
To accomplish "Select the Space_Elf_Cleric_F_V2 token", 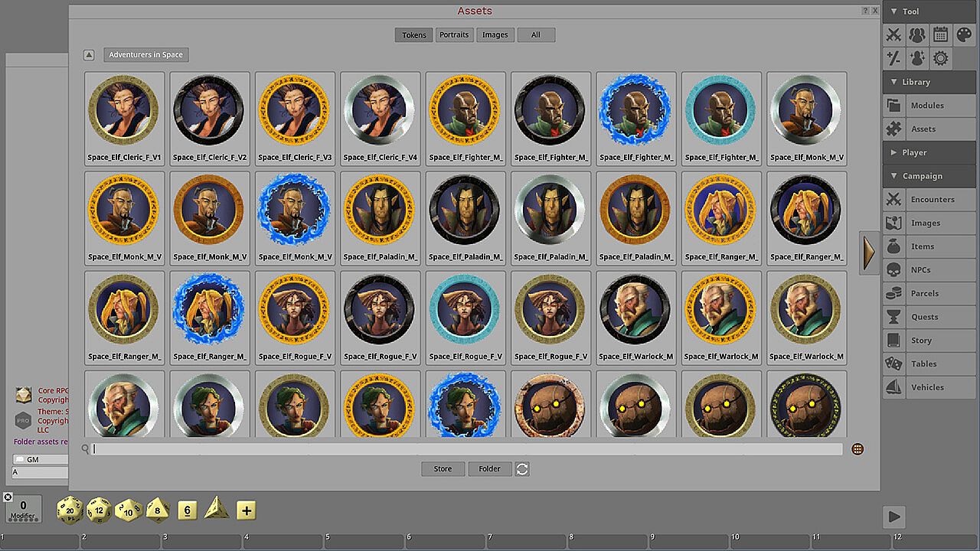I will click(210, 119).
